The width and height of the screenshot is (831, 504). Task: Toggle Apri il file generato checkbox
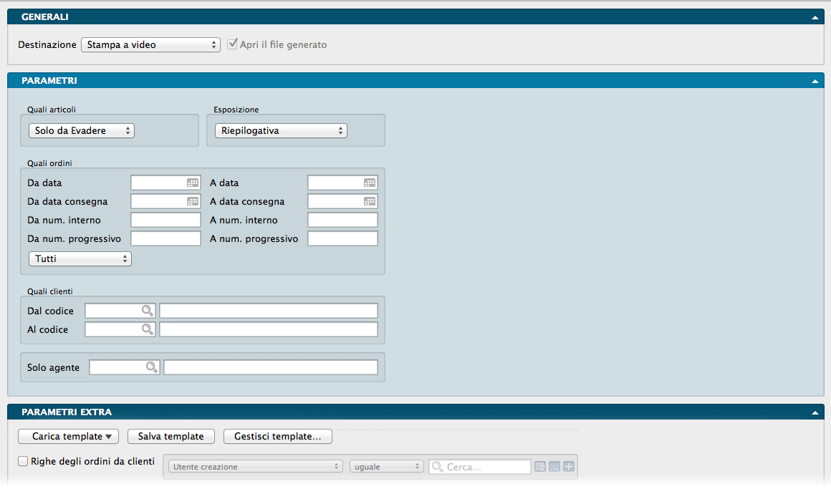(232, 44)
